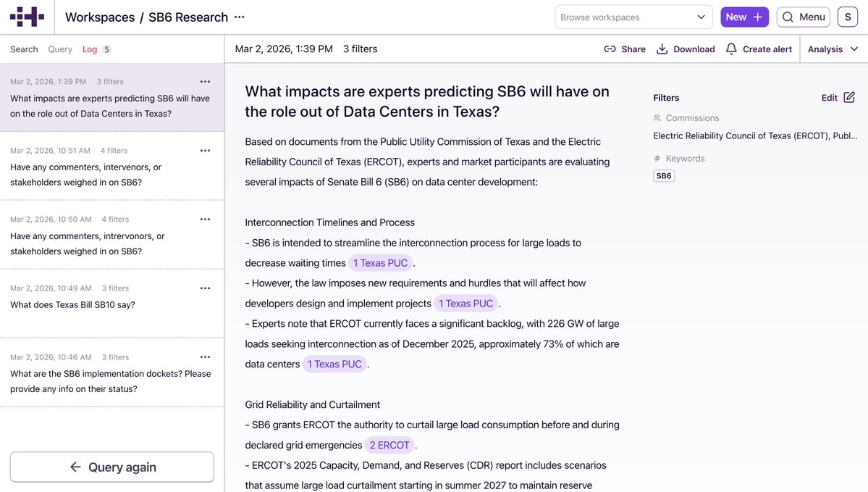Click the Download icon
Screen dimensions: 868x492
(x=662, y=49)
